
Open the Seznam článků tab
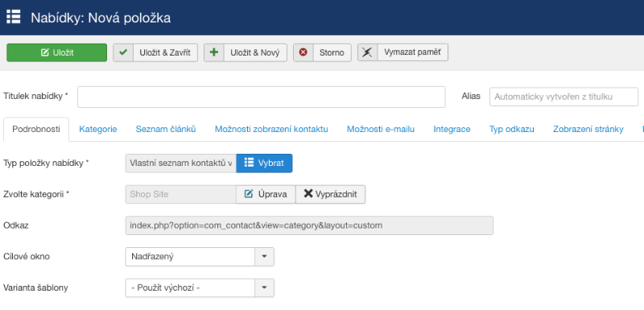point(166,130)
